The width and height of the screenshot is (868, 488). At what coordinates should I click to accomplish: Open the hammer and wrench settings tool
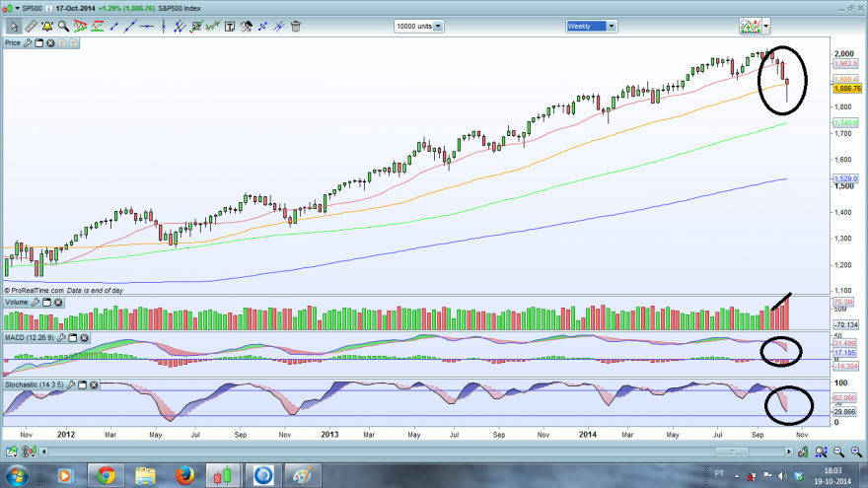coord(247,26)
